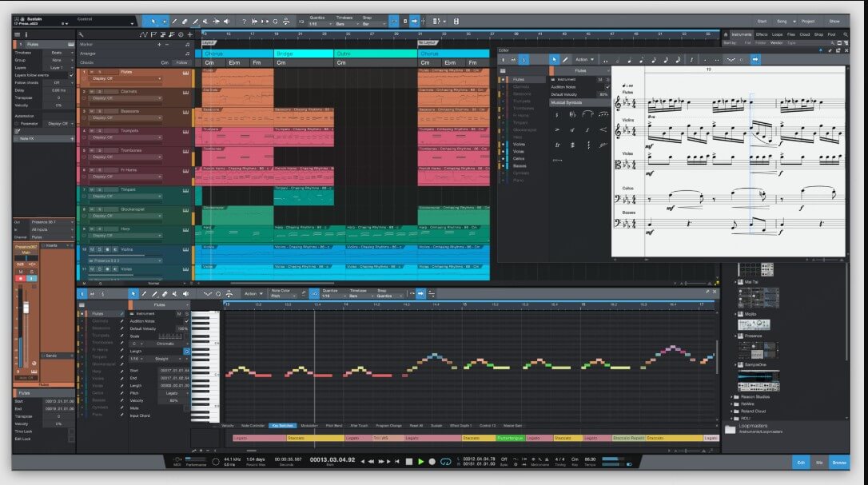Click the browser home icon
This screenshot has height=485, width=868.
(726, 34)
